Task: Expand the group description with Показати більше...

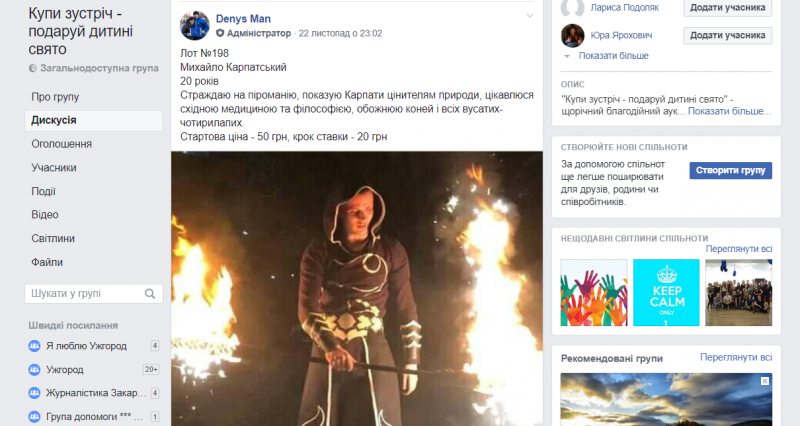Action: point(729,111)
